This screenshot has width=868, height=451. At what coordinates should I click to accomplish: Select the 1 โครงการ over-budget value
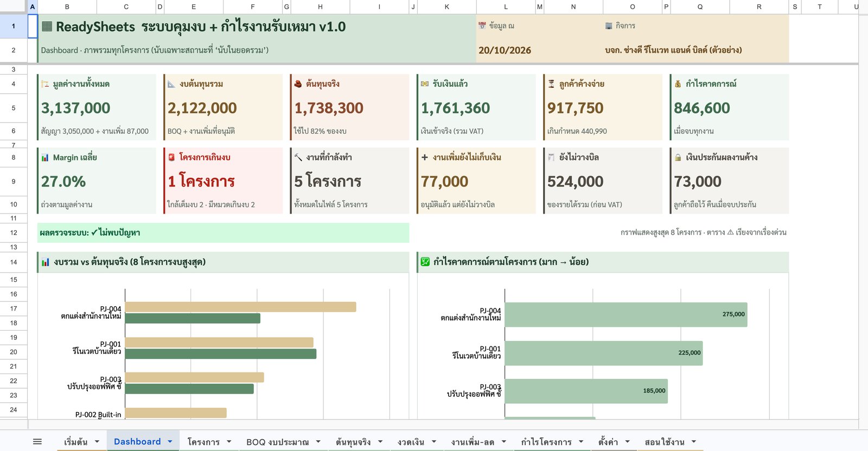coord(201,182)
